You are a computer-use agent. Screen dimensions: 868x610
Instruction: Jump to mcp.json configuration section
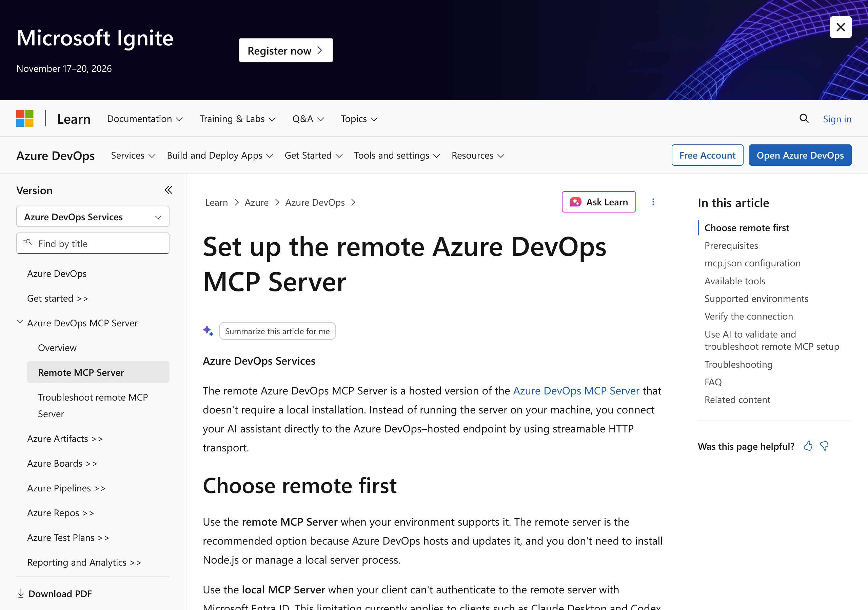[752, 263]
